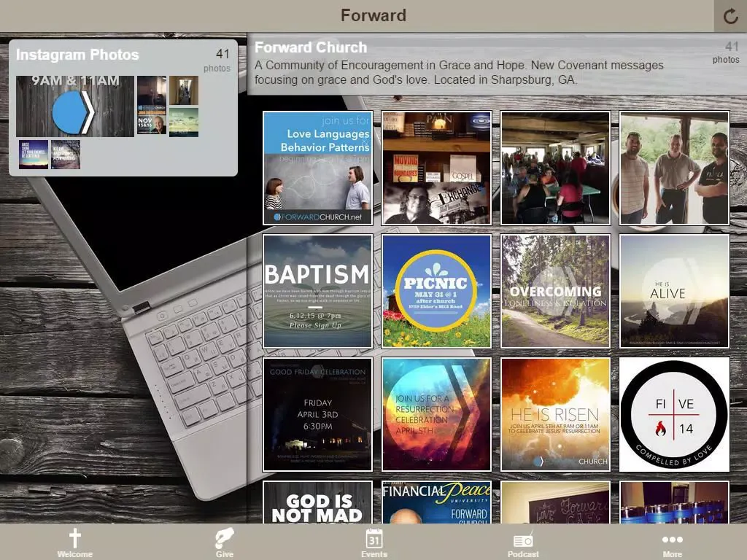Open the Financial Peace University photo

[436, 502]
